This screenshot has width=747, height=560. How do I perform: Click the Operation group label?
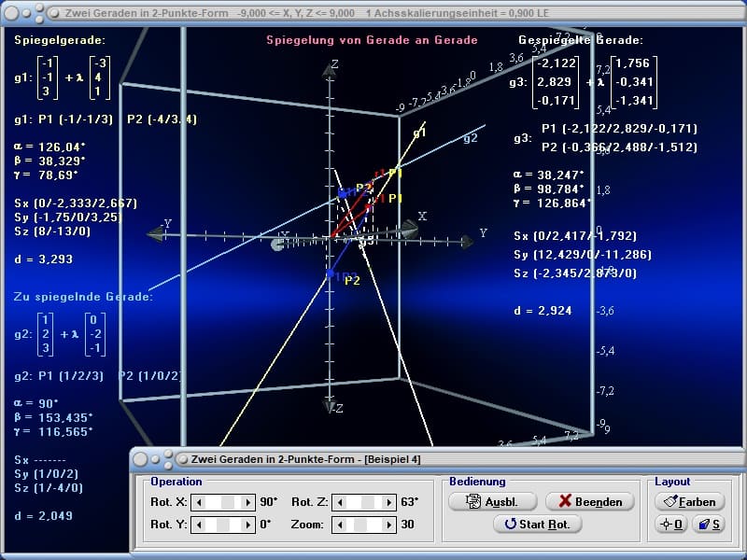point(176,482)
